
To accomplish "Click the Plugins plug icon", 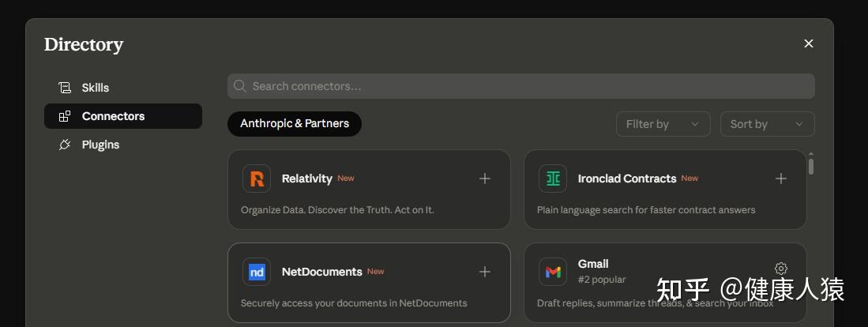I will (x=65, y=145).
